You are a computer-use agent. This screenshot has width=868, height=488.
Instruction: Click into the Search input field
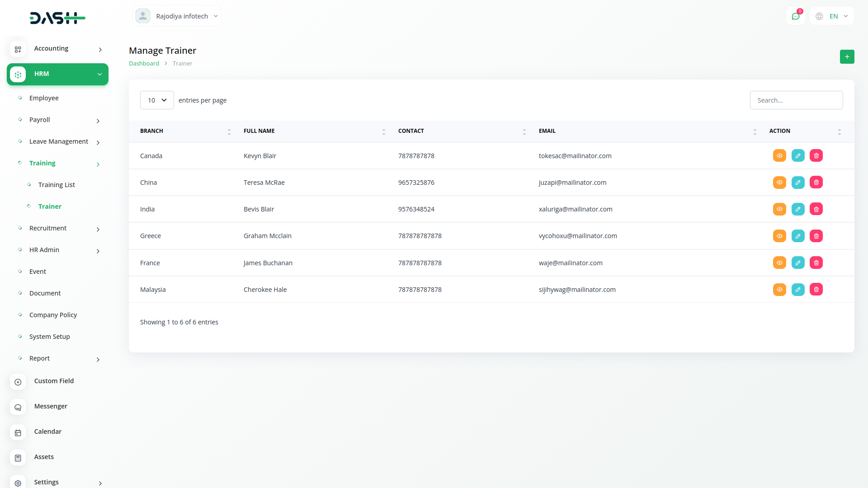point(796,100)
